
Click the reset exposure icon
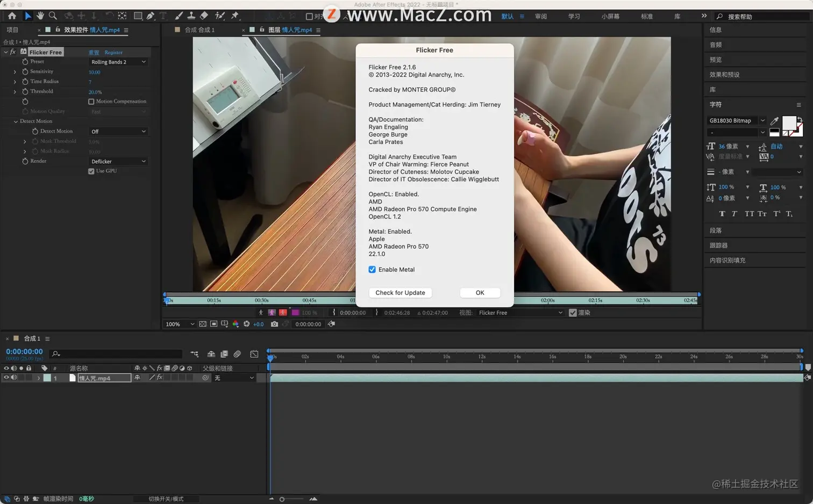[246, 324]
